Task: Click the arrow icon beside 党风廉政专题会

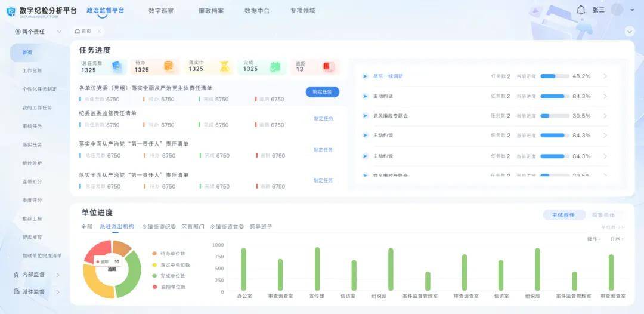Action: 366,116
